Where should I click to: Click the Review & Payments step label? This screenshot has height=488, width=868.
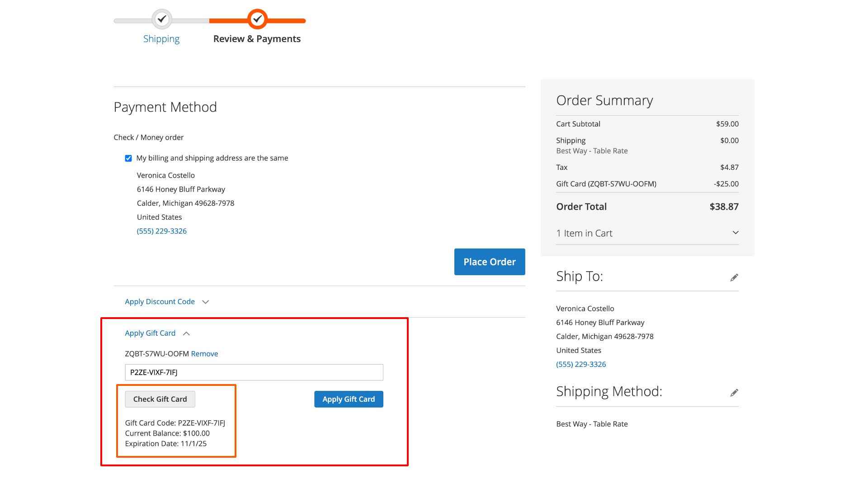(x=257, y=39)
